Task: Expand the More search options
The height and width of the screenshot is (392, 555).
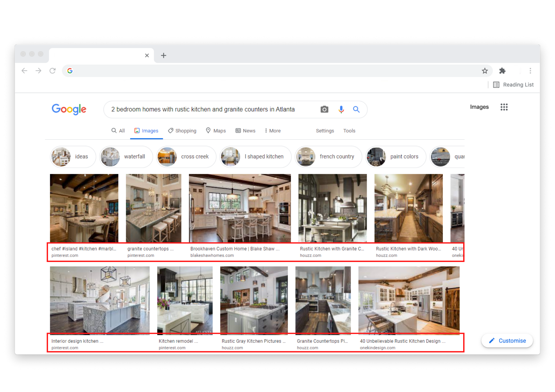Action: click(273, 131)
